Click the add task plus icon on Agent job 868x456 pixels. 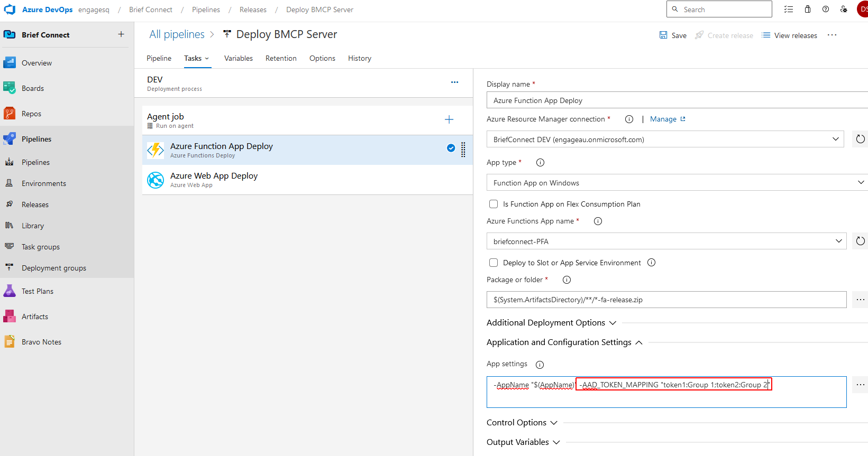(449, 119)
